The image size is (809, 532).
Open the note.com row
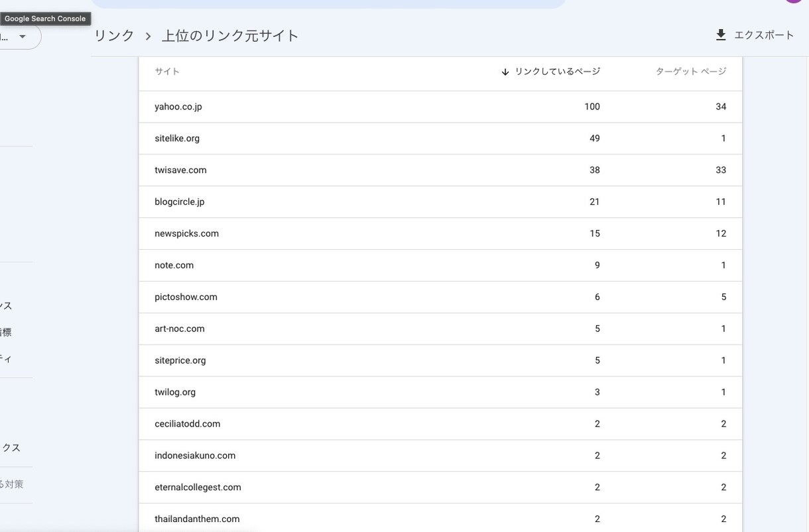point(440,266)
